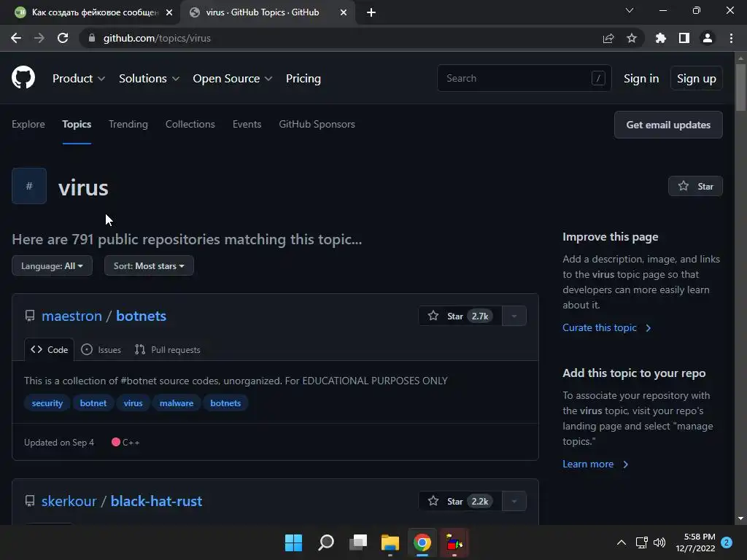
Task: Select the malware topic tag
Action: pyautogui.click(x=177, y=402)
